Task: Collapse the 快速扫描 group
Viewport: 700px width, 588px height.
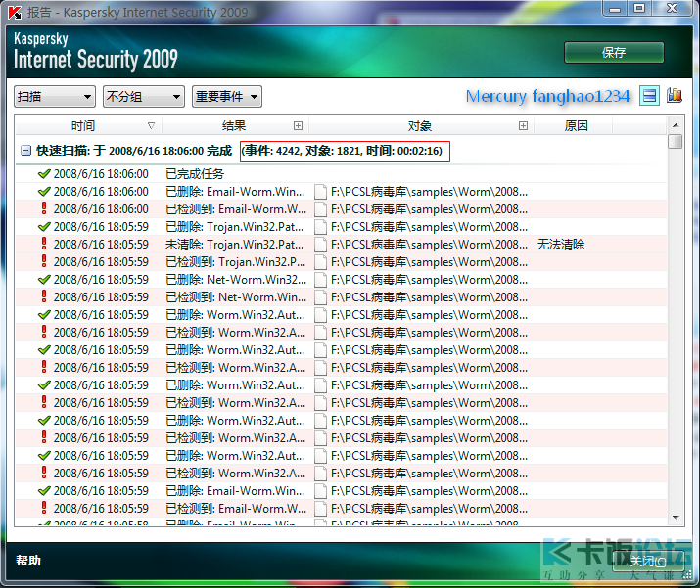Action: coord(25,151)
